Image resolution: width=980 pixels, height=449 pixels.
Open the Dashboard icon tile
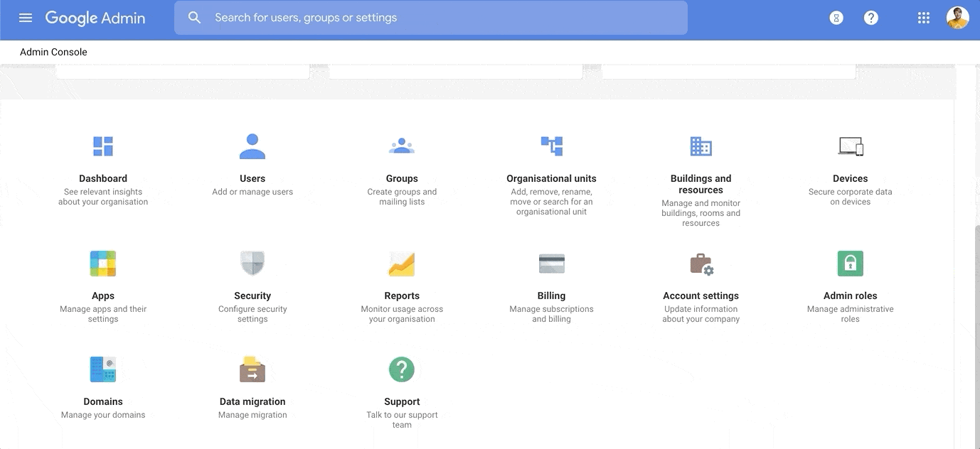103,146
